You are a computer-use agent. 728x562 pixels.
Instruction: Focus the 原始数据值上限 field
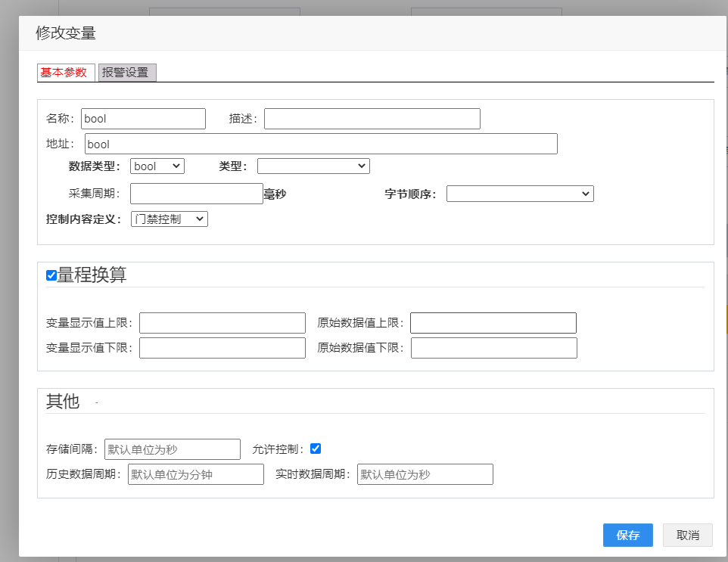pyautogui.click(x=493, y=323)
